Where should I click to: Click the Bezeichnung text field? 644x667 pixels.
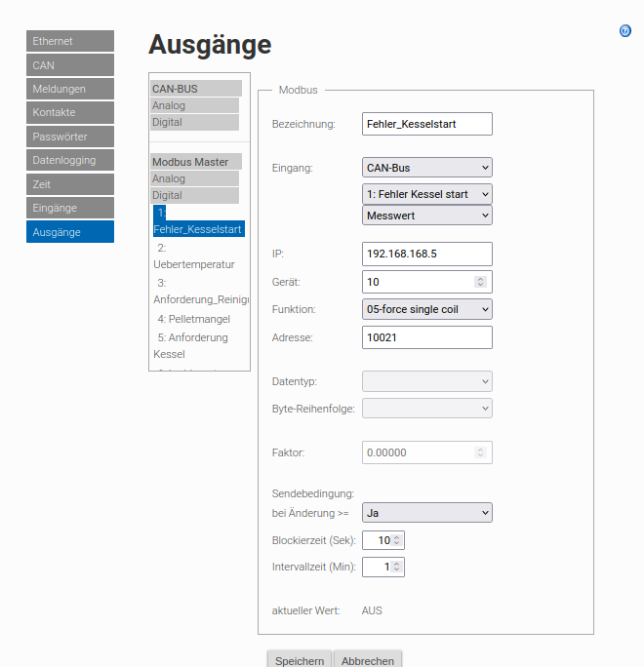point(427,124)
